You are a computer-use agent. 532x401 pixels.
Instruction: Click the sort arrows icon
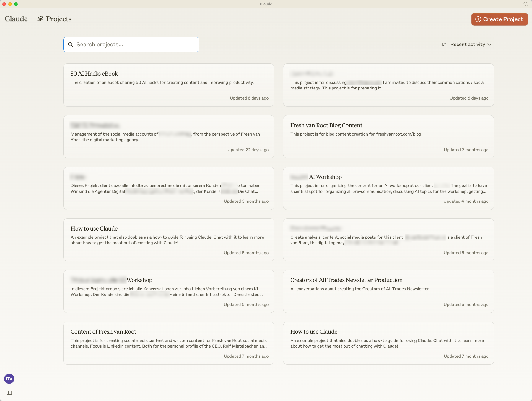(444, 45)
